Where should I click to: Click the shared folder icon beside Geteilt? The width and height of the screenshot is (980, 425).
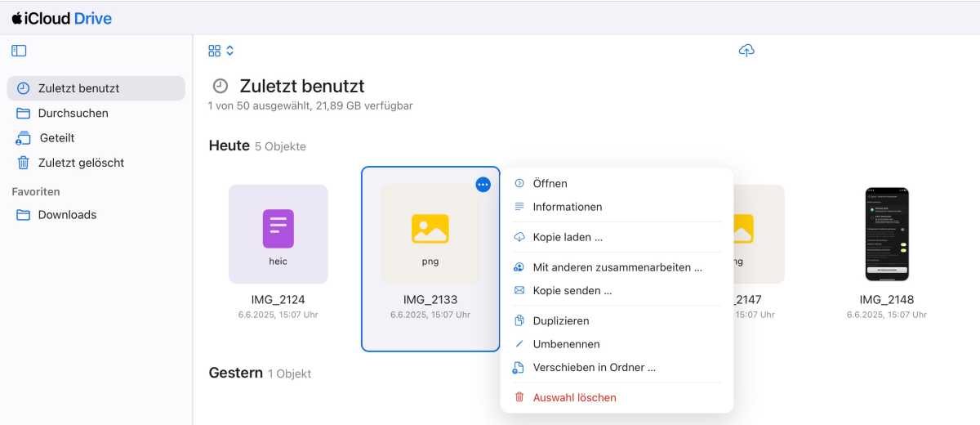tap(23, 138)
